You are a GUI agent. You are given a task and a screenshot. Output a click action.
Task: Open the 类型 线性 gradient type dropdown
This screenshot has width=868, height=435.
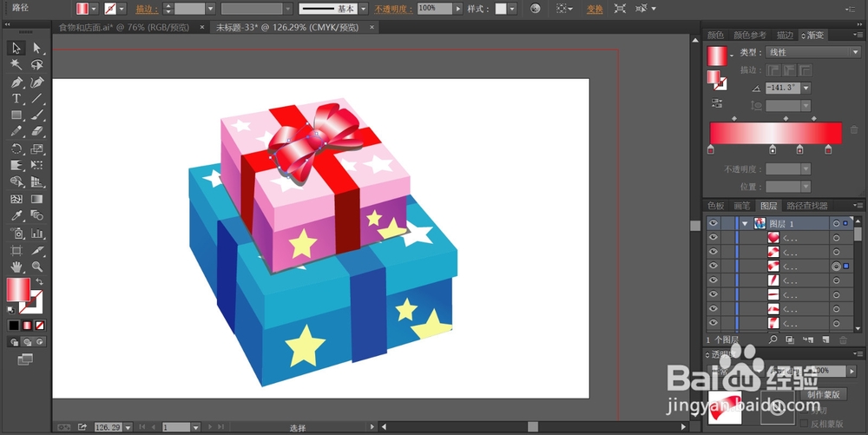coord(812,52)
